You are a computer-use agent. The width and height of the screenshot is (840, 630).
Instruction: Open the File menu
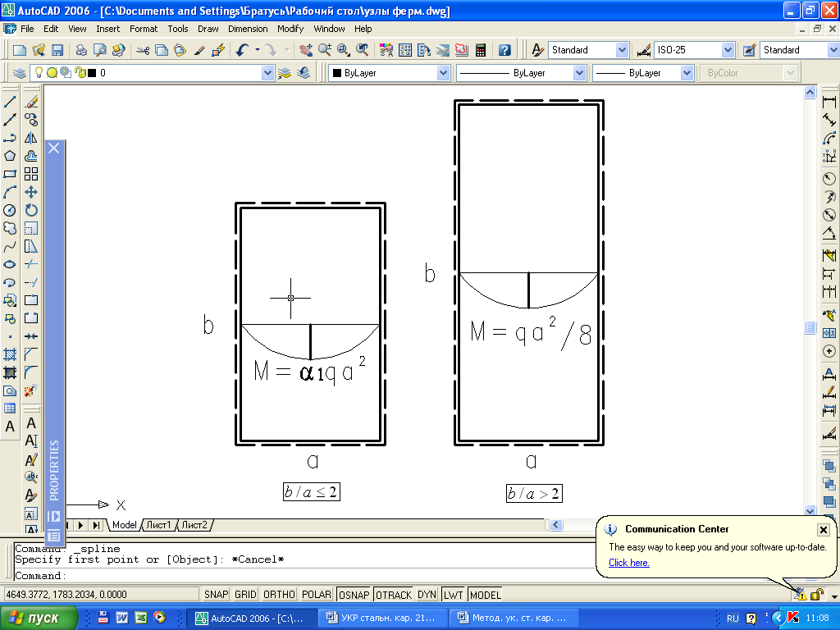point(27,29)
